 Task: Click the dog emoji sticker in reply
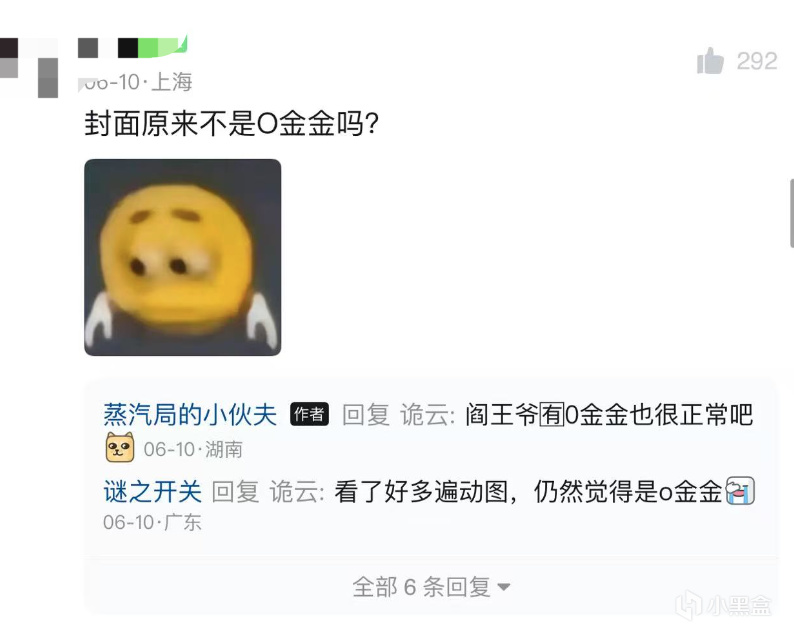tap(120, 448)
